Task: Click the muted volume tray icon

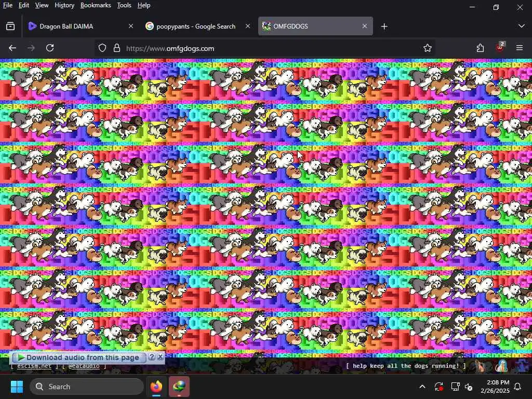Action: (469, 387)
